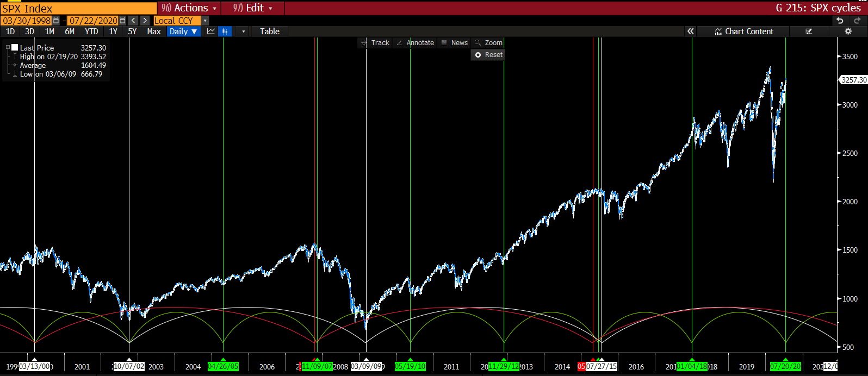The image size is (868, 376).
Task: Switch to line chart style
Action: coord(211,32)
